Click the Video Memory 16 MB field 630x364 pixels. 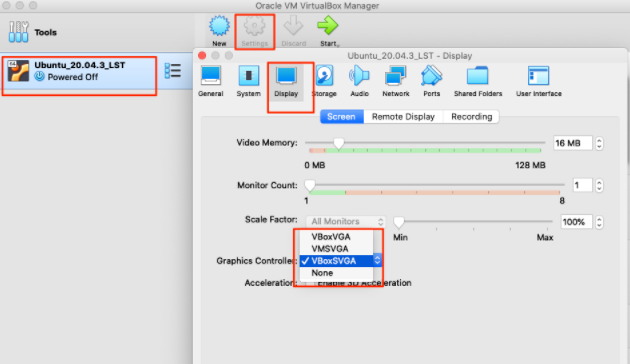(572, 143)
